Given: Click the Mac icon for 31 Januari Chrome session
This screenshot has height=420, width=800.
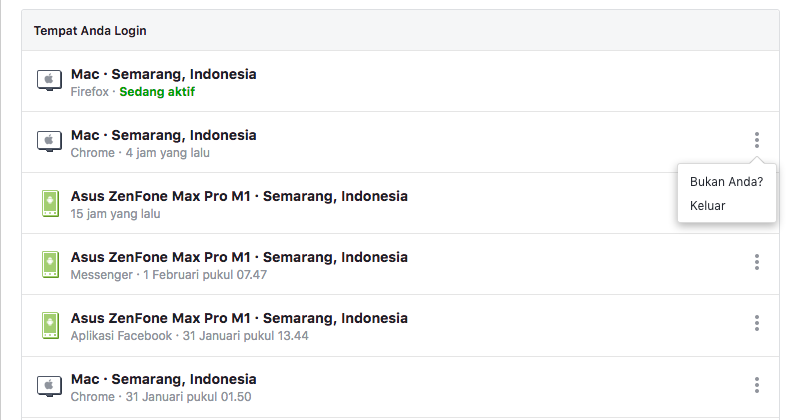Looking at the screenshot, I should click(x=49, y=386).
